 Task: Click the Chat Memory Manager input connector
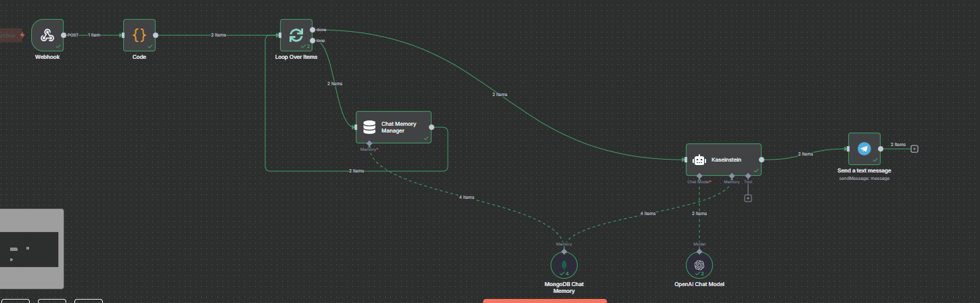(x=354, y=126)
